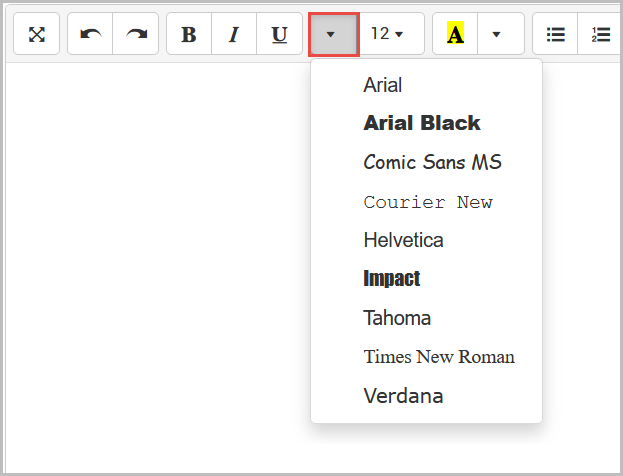Screen dimensions: 623x476
Task: Pick Comic Sans MS font
Action: [x=426, y=162]
